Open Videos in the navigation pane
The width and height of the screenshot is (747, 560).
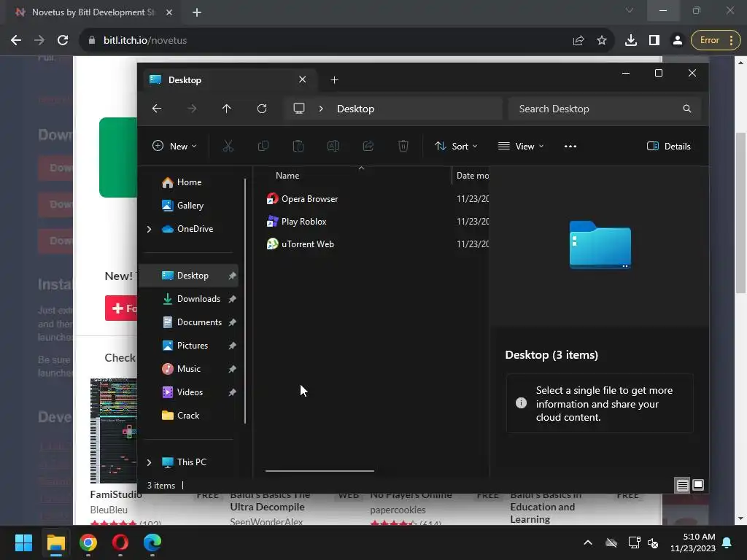coord(189,392)
